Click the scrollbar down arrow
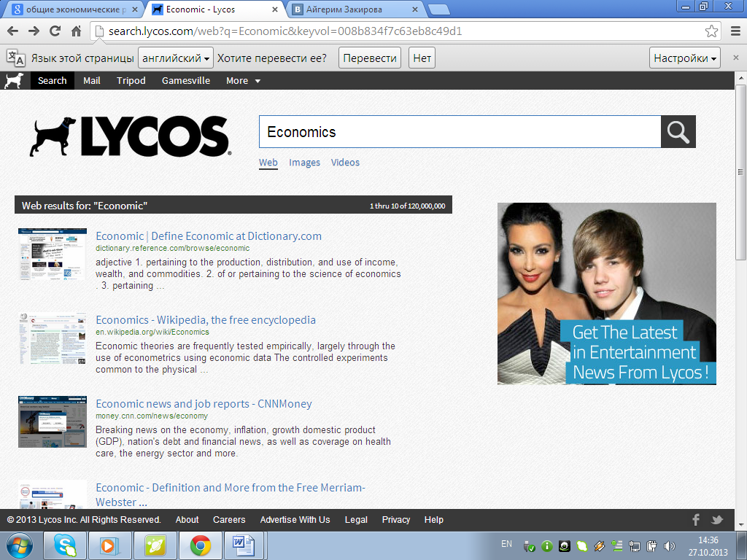This screenshot has height=560, width=747. click(x=740, y=525)
